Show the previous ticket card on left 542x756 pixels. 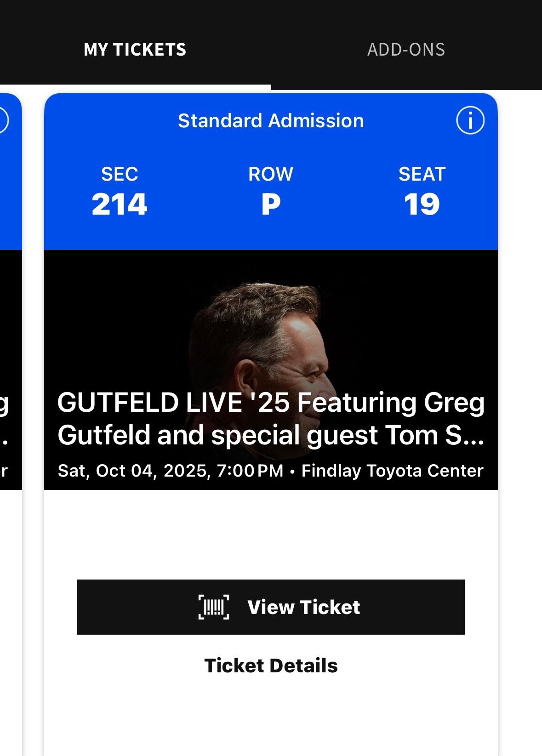click(x=10, y=368)
